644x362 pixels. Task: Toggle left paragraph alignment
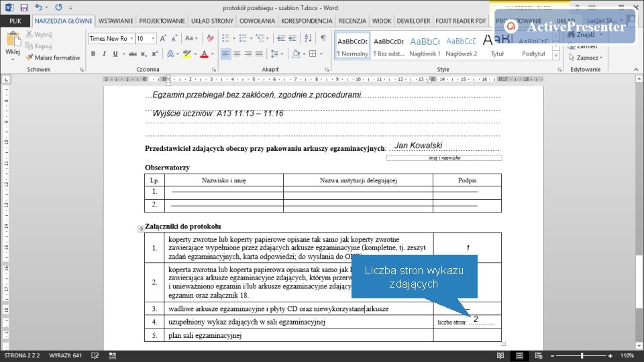225,54
